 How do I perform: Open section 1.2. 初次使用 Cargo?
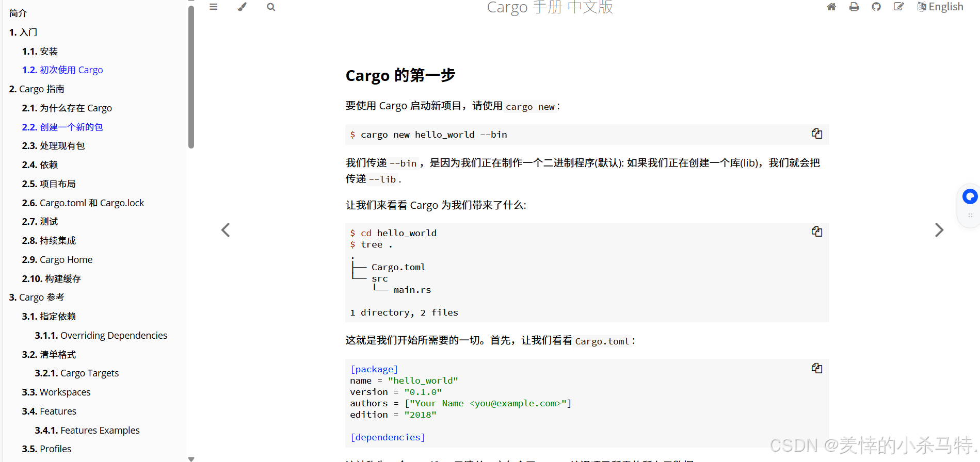(x=62, y=70)
